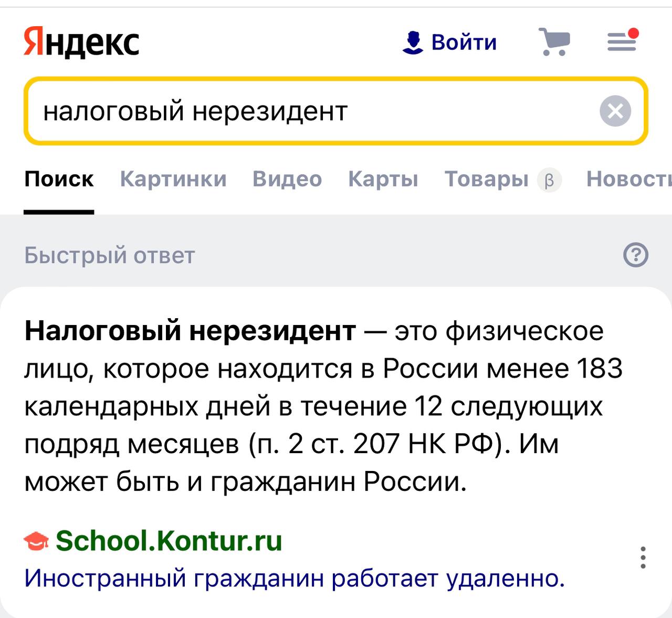Image resolution: width=672 pixels, height=618 pixels.
Task: Click the quick answer help question icon
Action: (x=636, y=255)
